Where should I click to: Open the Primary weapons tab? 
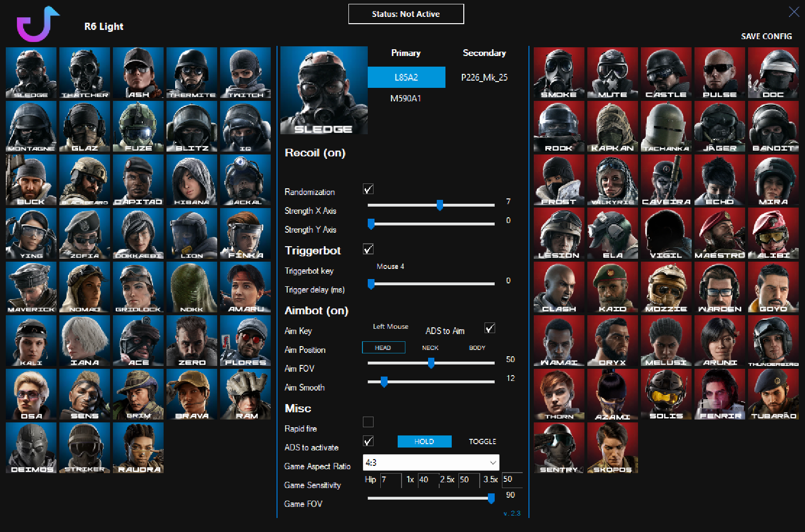coord(406,53)
